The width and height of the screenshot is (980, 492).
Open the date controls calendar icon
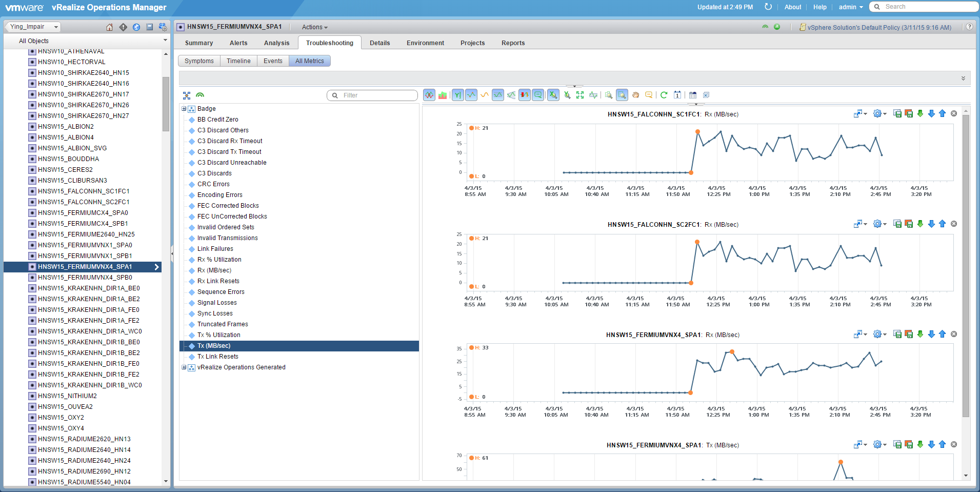[x=677, y=95]
